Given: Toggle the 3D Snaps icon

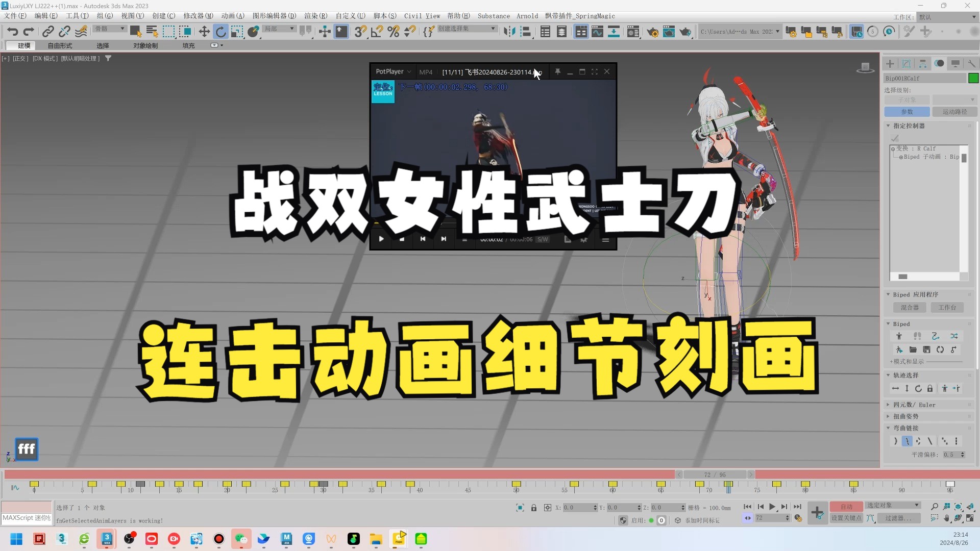Looking at the screenshot, I should [360, 32].
